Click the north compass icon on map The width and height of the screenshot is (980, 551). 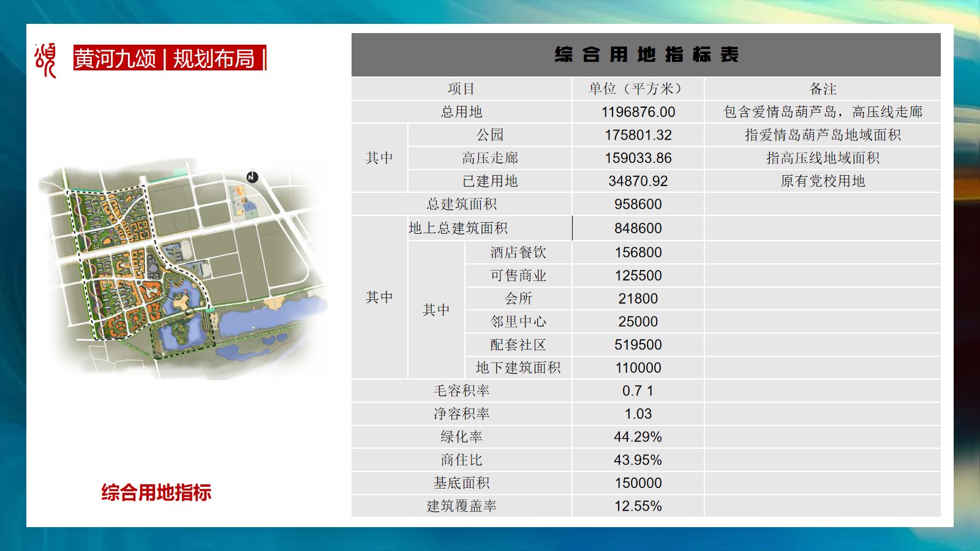[x=252, y=177]
